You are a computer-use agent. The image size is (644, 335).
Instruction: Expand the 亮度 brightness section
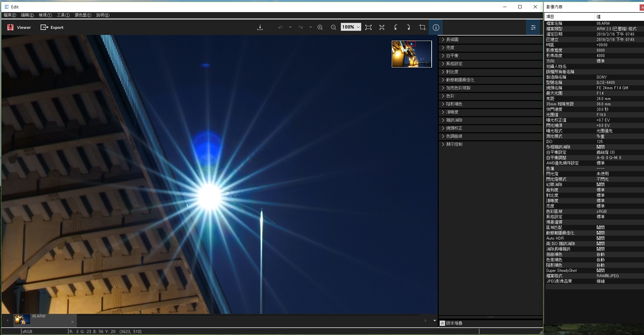pos(490,48)
